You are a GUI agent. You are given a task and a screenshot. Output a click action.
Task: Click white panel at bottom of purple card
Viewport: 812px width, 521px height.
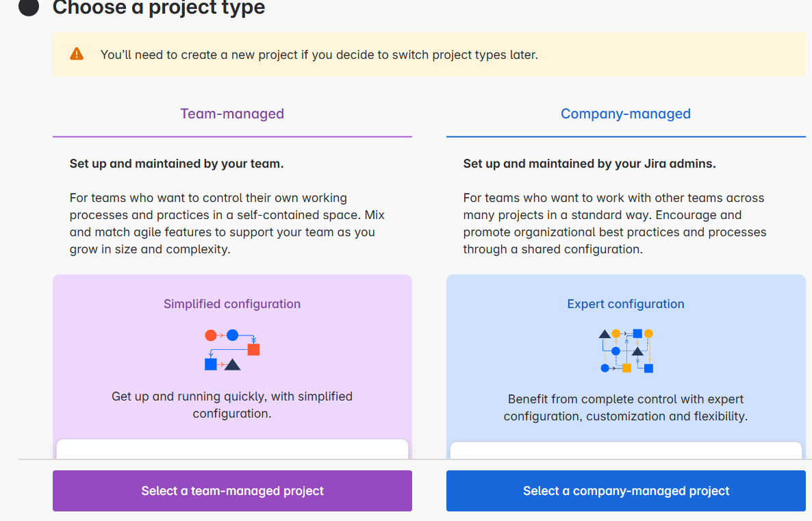(232, 448)
